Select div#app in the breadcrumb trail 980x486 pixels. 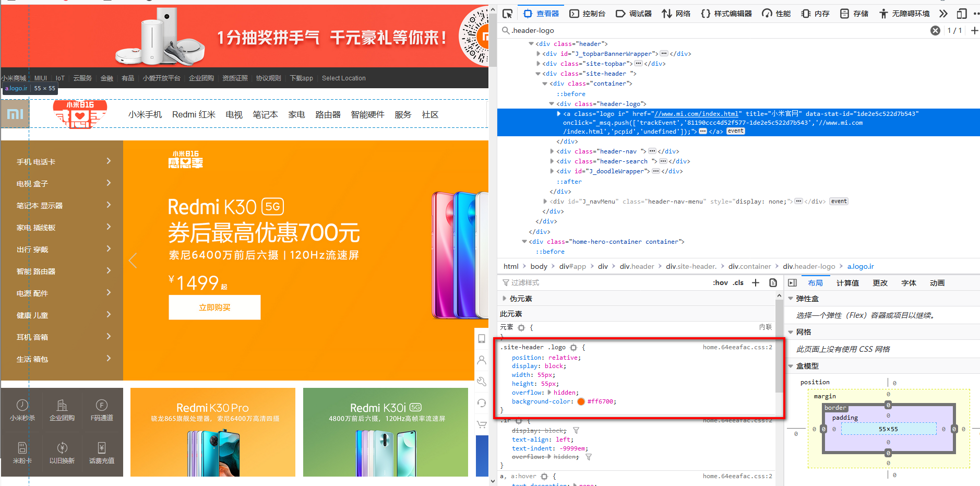click(572, 266)
